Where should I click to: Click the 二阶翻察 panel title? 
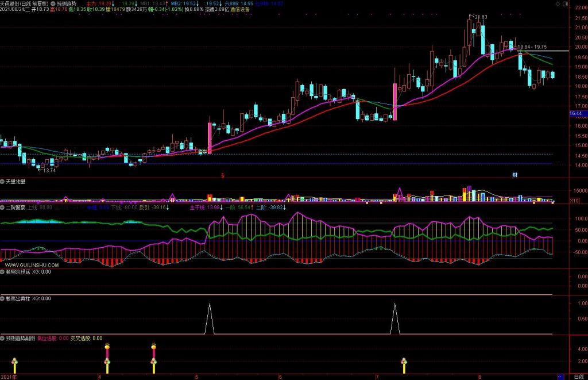[x=16, y=208]
